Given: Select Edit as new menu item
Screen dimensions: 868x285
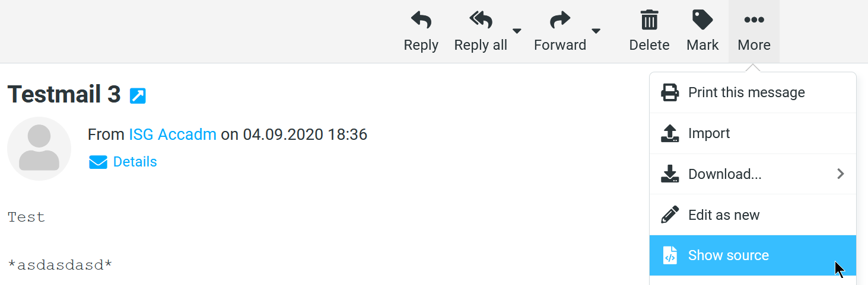Looking at the screenshot, I should point(752,214).
